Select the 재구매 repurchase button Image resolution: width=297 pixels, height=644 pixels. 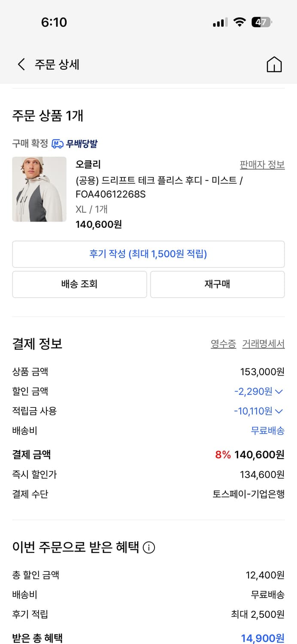[217, 284]
